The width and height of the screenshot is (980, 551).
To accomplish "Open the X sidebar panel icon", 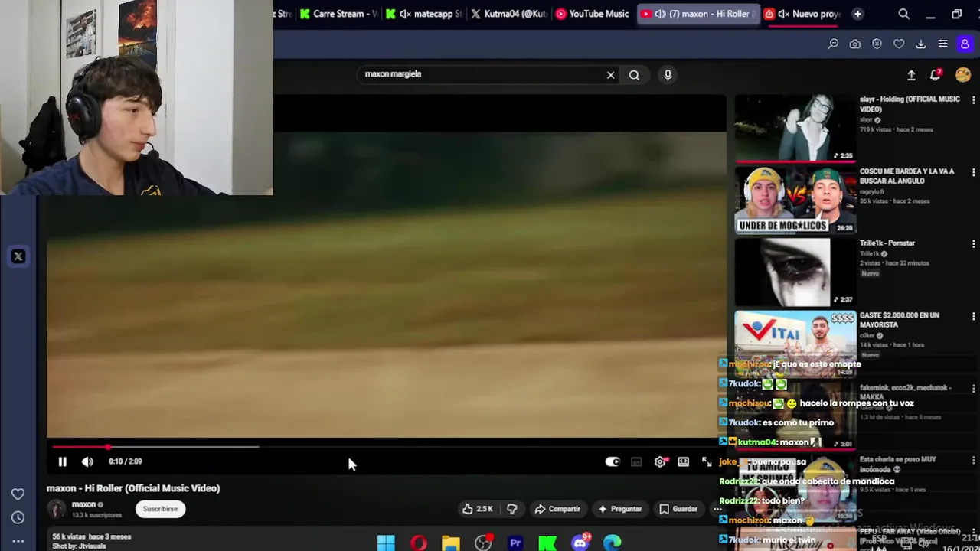I will click(18, 256).
